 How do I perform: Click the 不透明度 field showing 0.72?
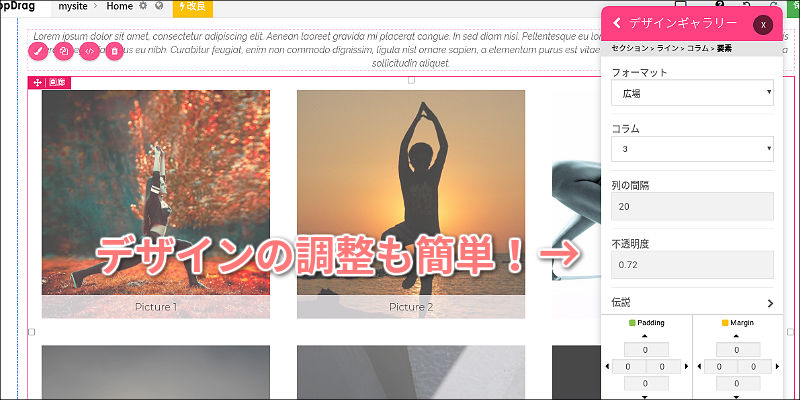(x=692, y=265)
